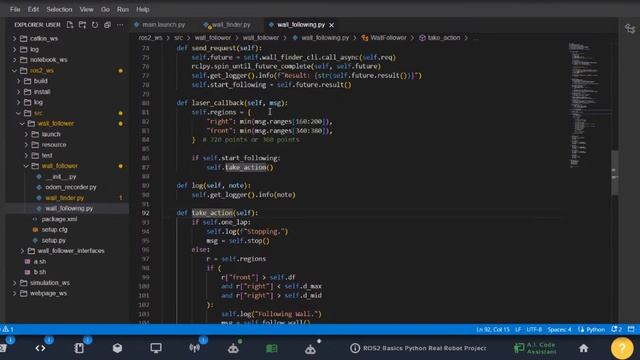Click the code editor brackets icon in bottom bar

[40, 348]
